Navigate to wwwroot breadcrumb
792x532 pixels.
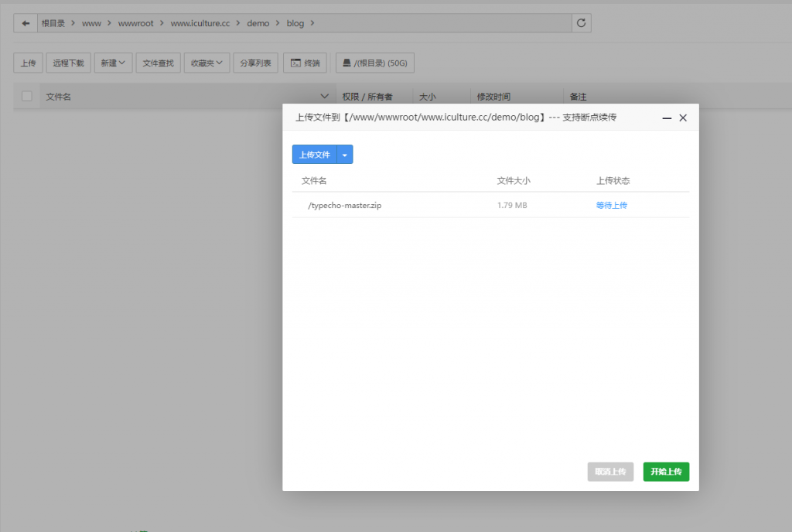click(136, 23)
